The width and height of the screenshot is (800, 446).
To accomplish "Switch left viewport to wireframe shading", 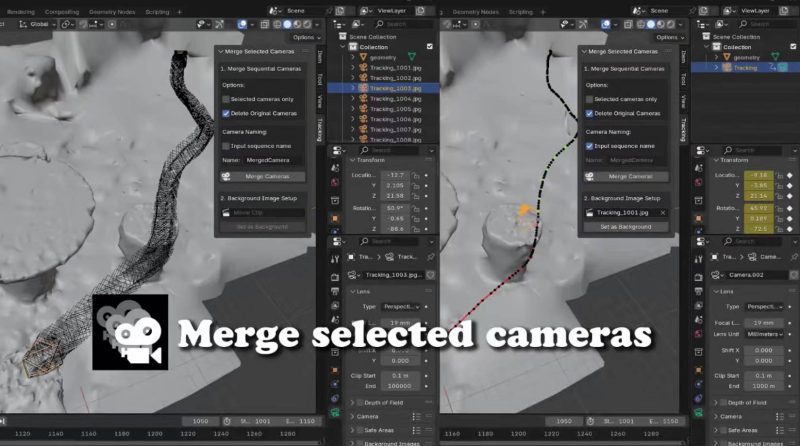I will point(277,24).
